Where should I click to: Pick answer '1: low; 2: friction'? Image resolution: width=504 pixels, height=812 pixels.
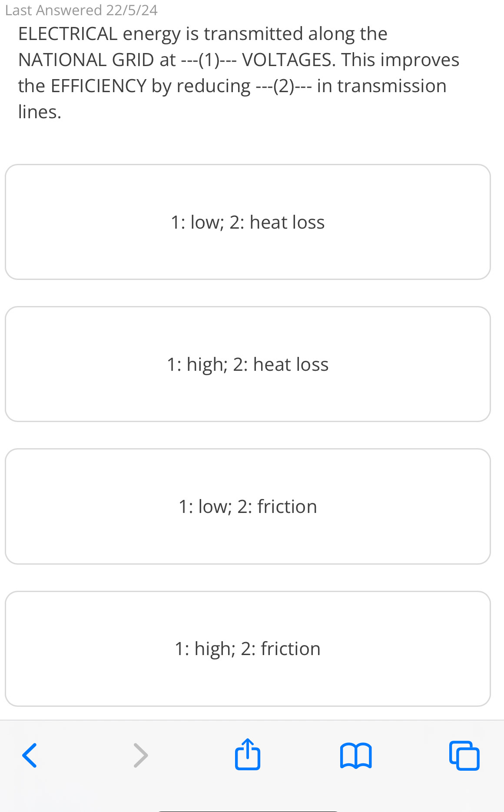coord(248,506)
